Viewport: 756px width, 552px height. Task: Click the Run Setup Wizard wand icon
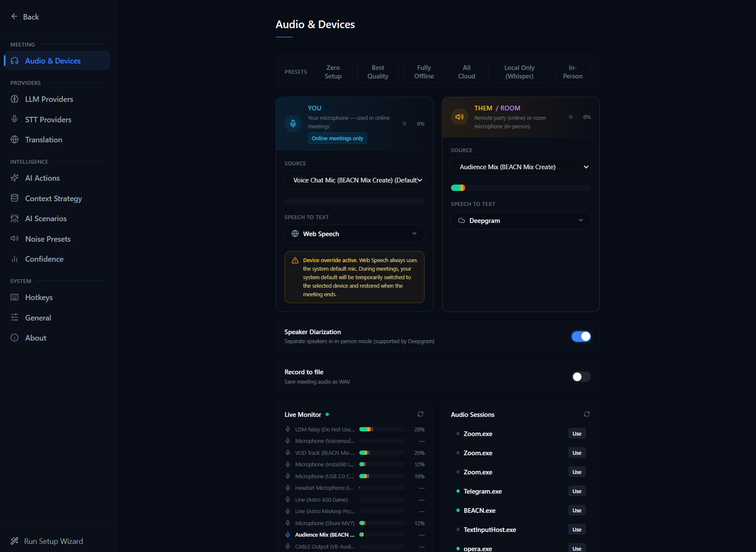click(15, 541)
